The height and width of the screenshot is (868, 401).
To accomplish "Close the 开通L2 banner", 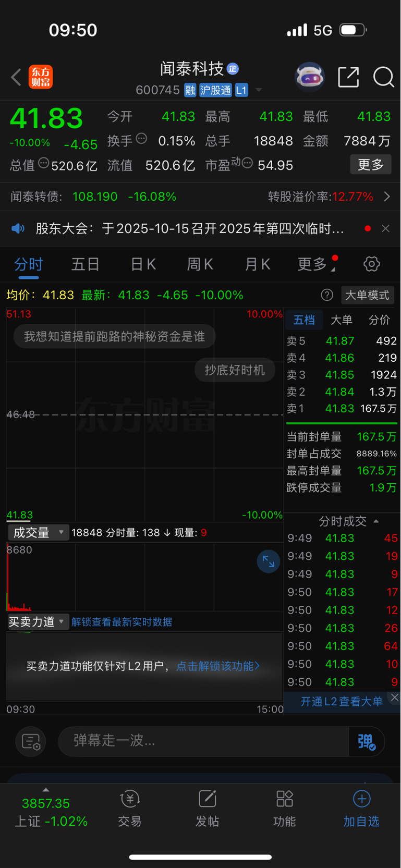I will click(x=395, y=697).
